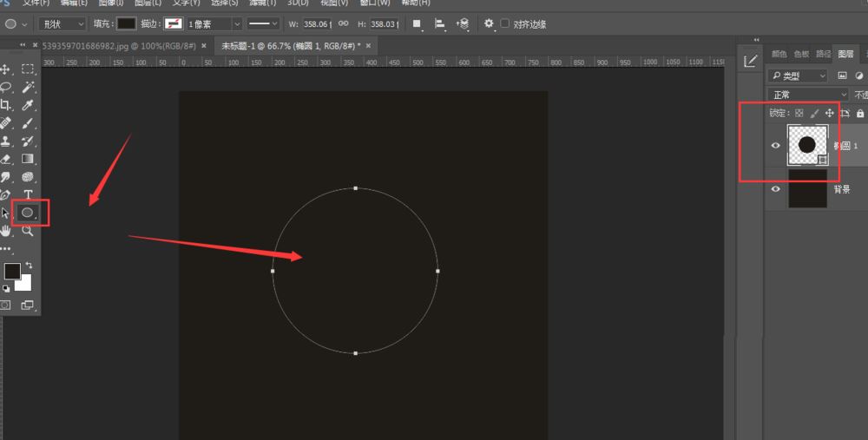Select the Magic Wand tool
This screenshot has width=868, height=440.
pyautogui.click(x=28, y=87)
